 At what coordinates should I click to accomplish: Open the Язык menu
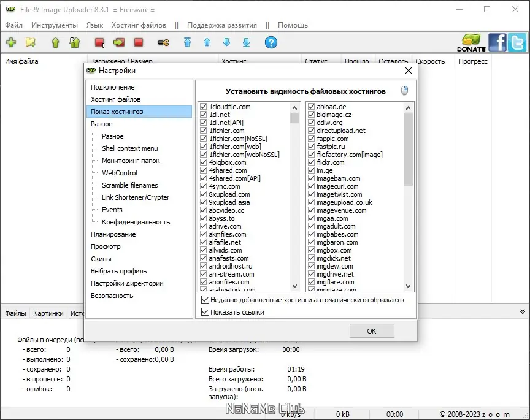pyautogui.click(x=94, y=25)
